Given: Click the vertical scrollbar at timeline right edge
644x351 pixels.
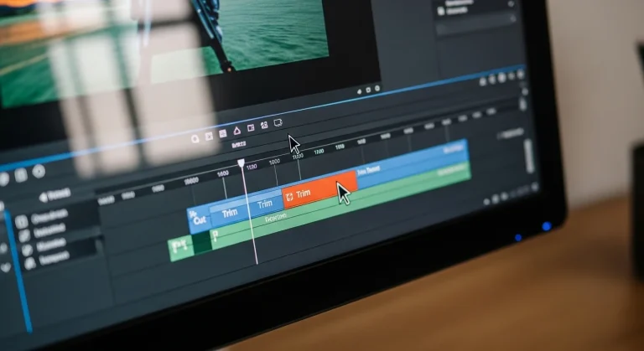Looking at the screenshot, I should (529, 156).
